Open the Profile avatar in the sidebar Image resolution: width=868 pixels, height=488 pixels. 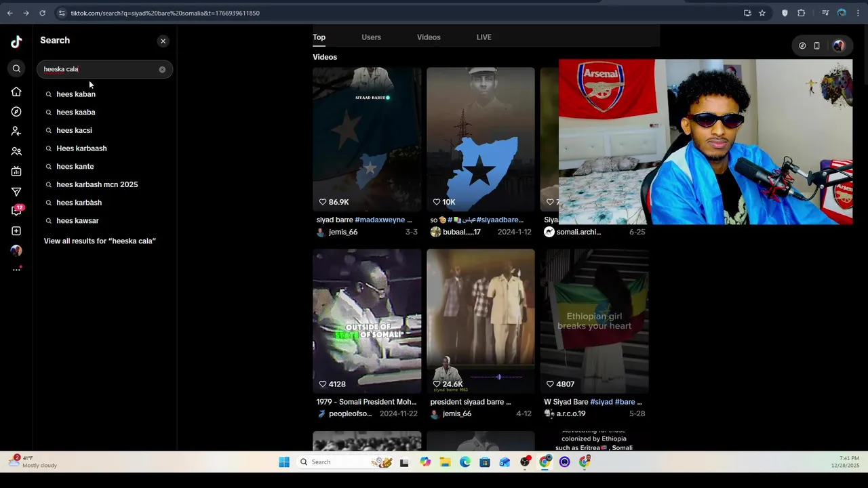16,251
